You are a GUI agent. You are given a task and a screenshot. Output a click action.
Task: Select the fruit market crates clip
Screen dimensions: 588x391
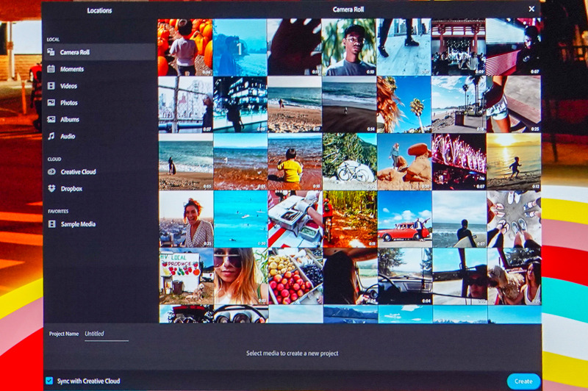(295, 276)
